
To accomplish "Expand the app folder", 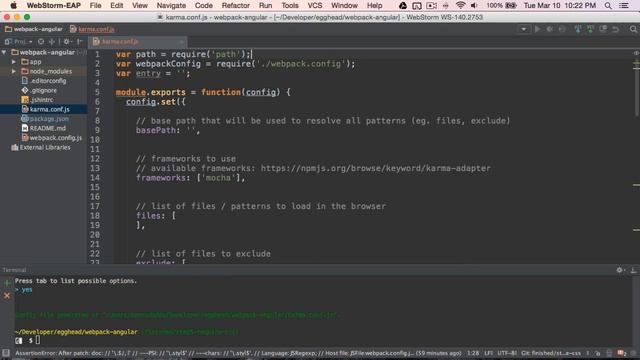I will pos(14,62).
